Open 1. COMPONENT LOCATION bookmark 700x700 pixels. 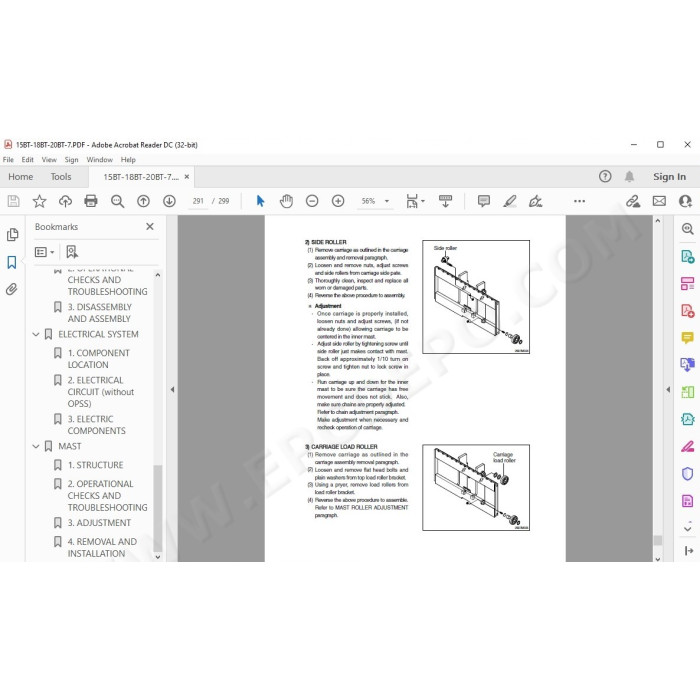(x=99, y=359)
